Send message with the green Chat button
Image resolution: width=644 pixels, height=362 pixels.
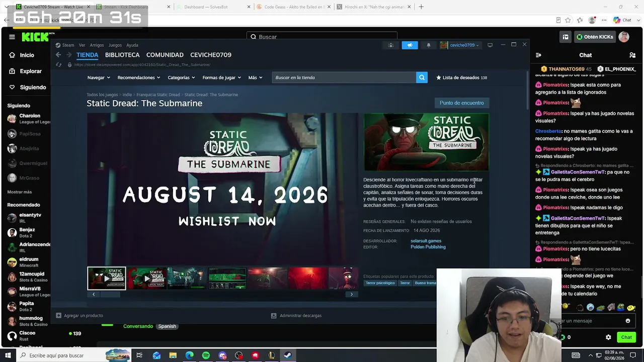626,337
